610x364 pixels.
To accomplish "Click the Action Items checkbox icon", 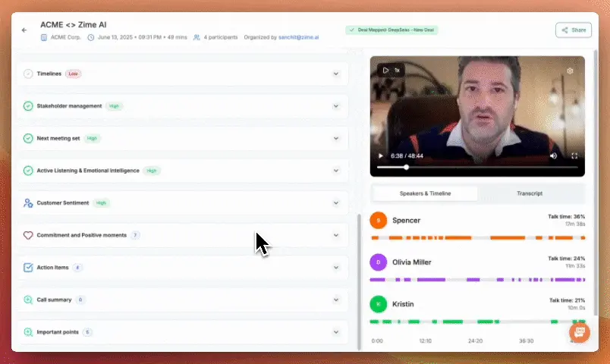I will [28, 267].
